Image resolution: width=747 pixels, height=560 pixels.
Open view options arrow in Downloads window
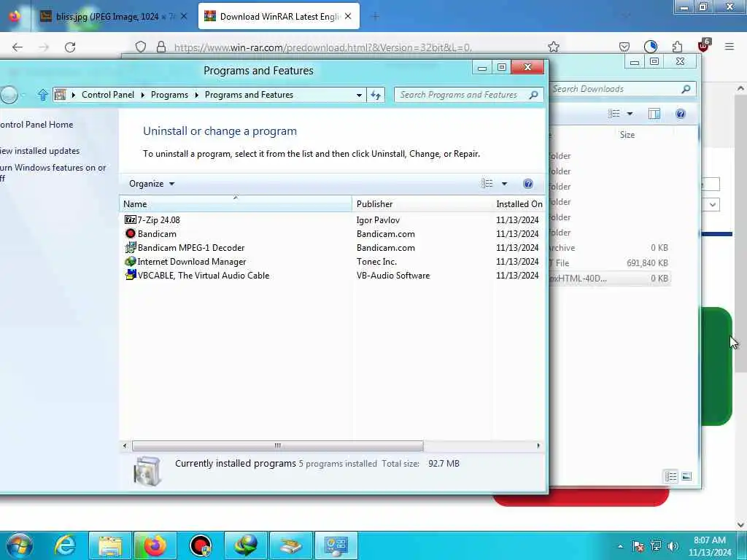tap(630, 113)
